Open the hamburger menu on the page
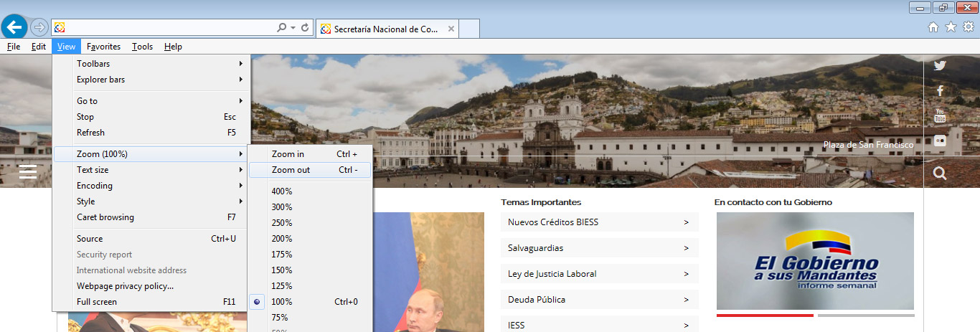This screenshot has height=332, width=980. pyautogui.click(x=28, y=172)
